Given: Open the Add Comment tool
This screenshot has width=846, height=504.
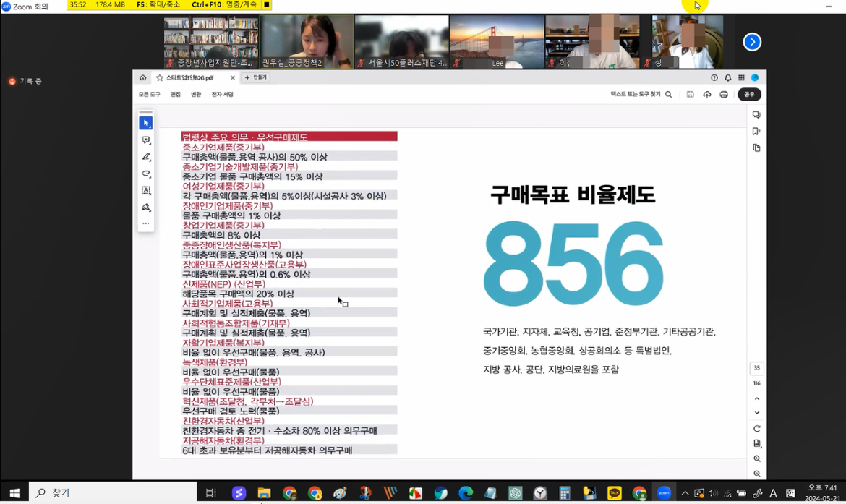Looking at the screenshot, I should 145,140.
